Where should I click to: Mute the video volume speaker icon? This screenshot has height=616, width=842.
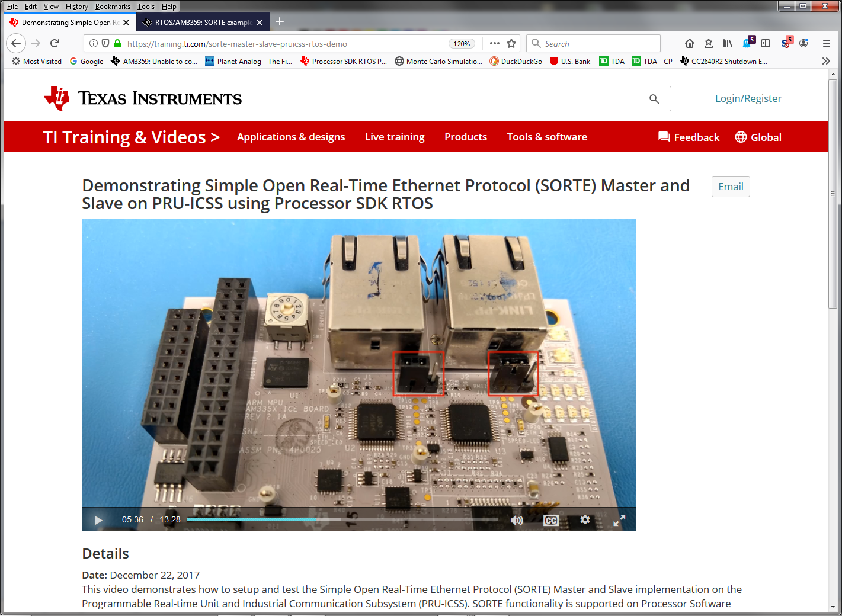517,520
